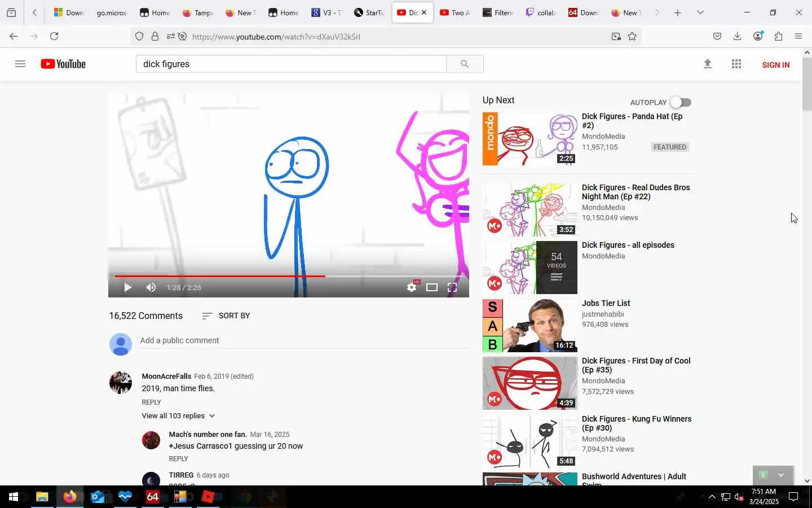Open the Firefox downloads arrow
This screenshot has height=508, width=812.
coord(737,36)
